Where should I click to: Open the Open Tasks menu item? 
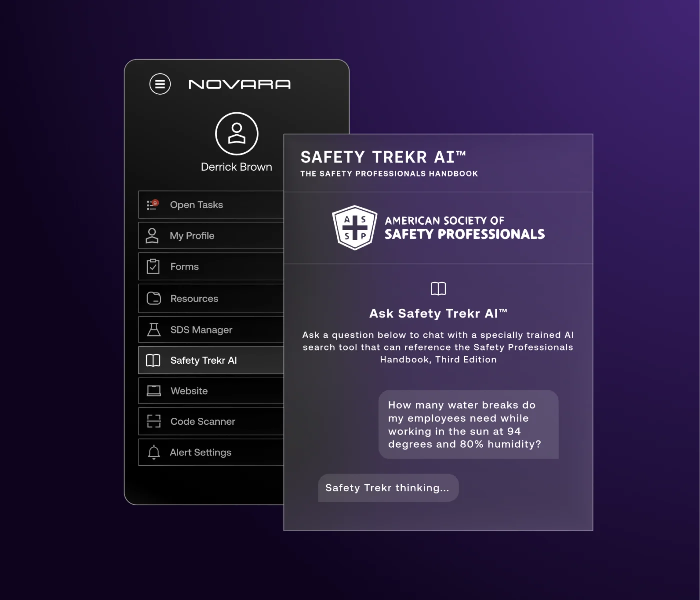coord(211,205)
